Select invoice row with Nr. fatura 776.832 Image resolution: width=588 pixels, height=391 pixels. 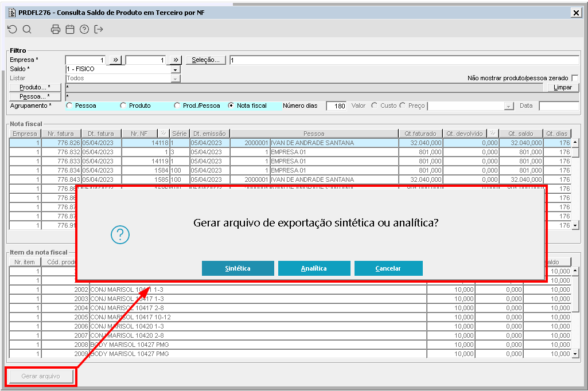pos(290,152)
